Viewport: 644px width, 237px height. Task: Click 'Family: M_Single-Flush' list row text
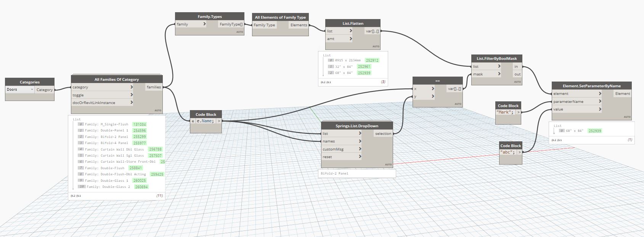(106, 124)
